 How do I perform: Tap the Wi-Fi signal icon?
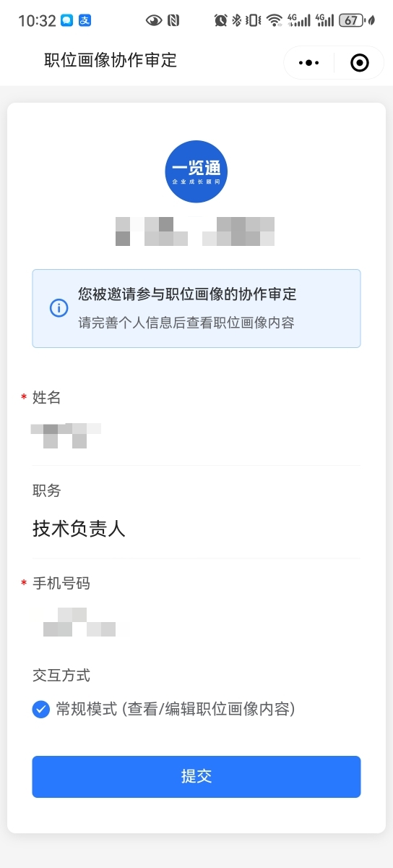coord(275,20)
